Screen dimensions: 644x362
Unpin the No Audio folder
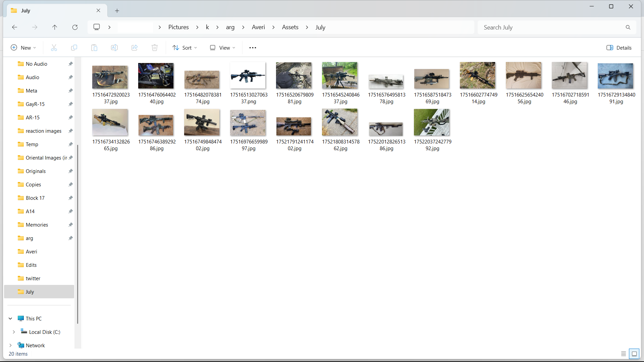[70, 64]
